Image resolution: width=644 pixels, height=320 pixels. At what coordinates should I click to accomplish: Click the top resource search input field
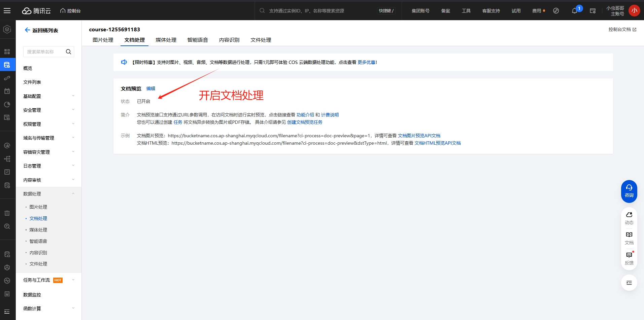(320, 11)
